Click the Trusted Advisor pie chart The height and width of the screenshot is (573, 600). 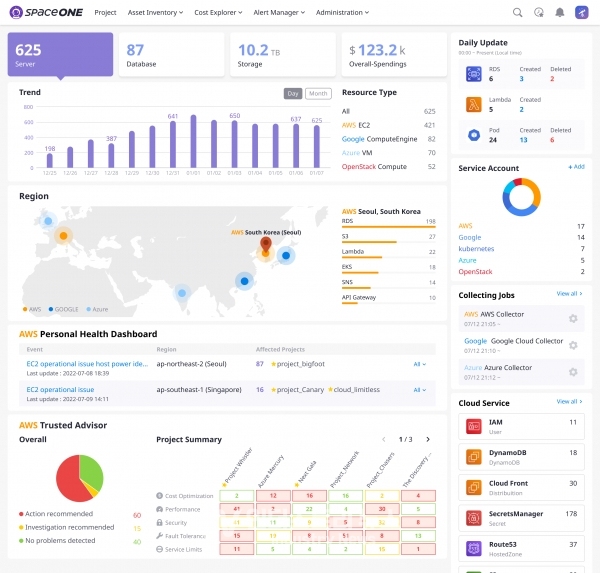coord(80,478)
